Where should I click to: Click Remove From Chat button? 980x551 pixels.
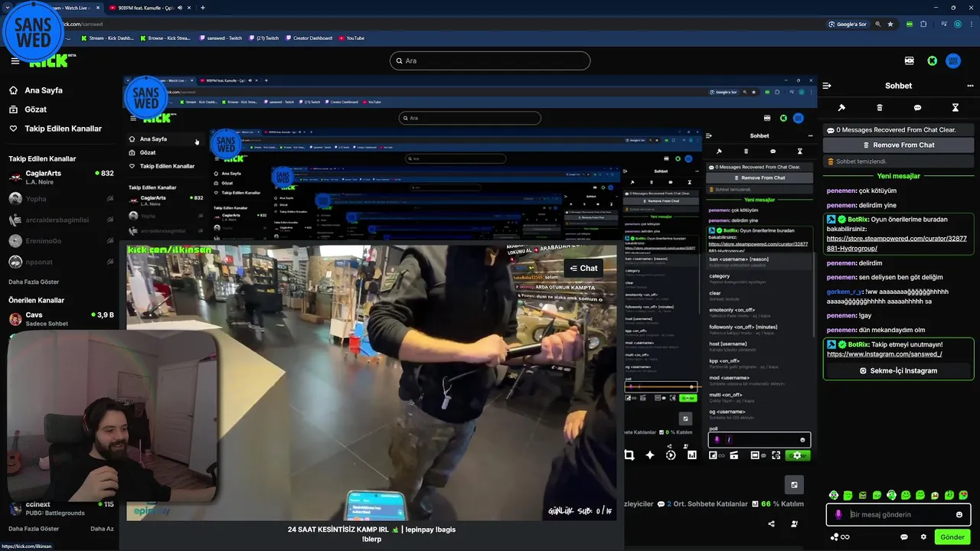pos(899,145)
